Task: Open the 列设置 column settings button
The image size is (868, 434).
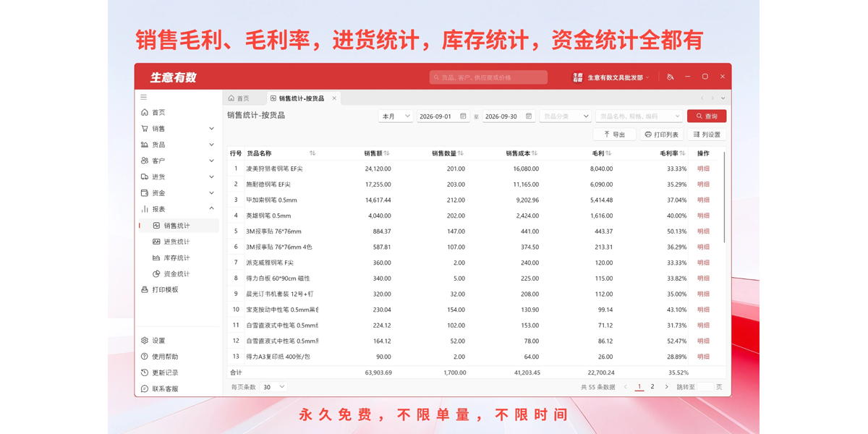Action: tap(707, 135)
